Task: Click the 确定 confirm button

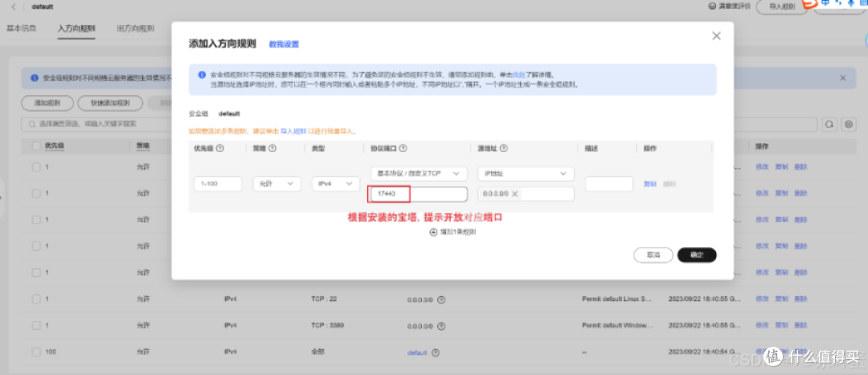Action: (697, 255)
